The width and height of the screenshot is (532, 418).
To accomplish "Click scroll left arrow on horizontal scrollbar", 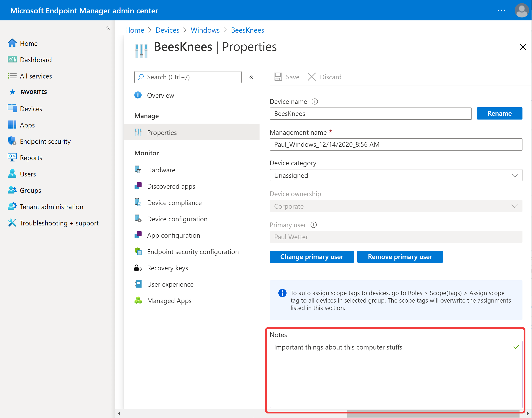I will 119,414.
